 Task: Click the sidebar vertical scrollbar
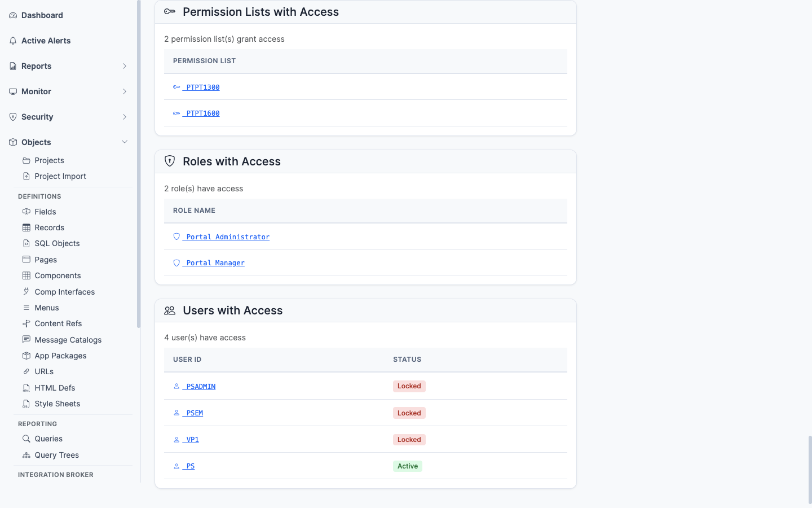[139, 164]
